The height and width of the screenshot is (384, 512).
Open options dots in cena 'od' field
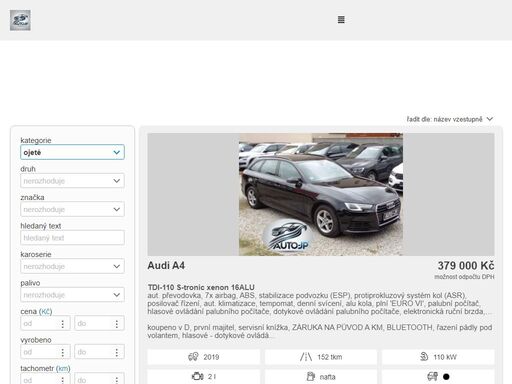tap(63, 324)
